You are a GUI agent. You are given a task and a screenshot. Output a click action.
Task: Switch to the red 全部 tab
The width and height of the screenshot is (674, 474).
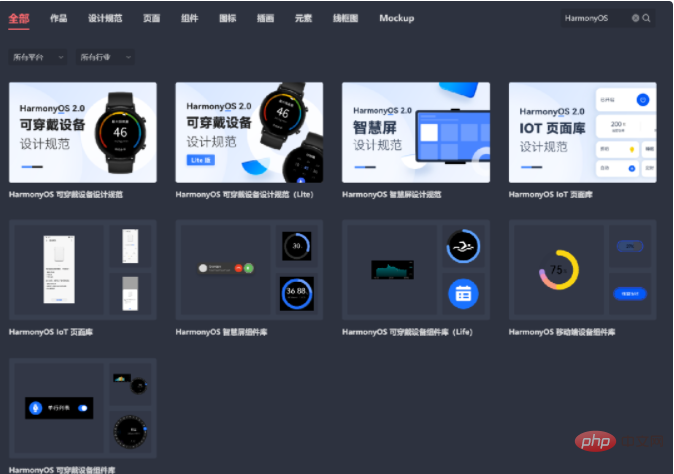click(x=19, y=18)
